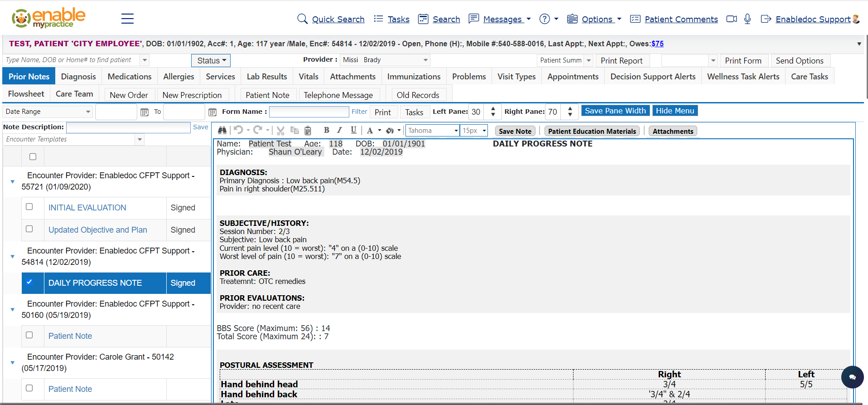Viewport: 868px width, 405px height.
Task: Open the chat bubble widget
Action: (852, 377)
